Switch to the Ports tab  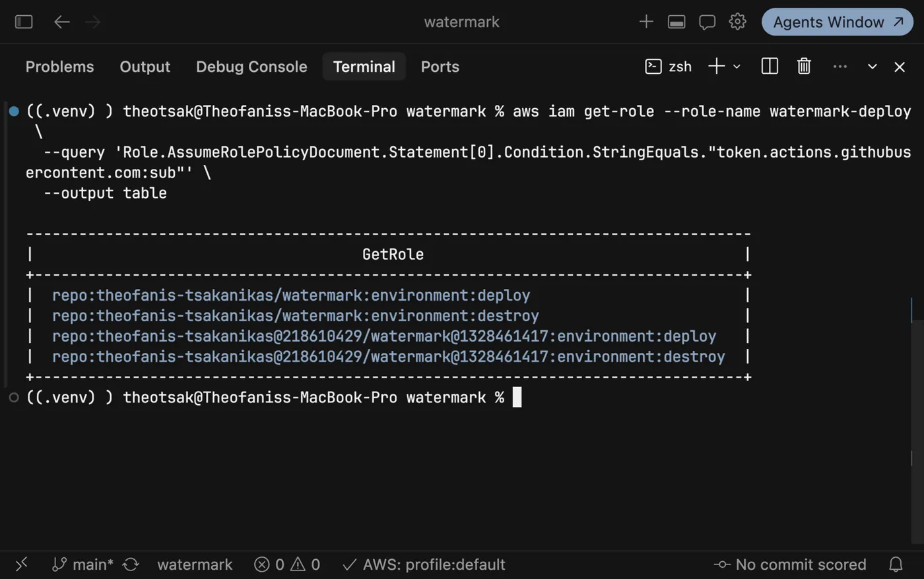(440, 67)
